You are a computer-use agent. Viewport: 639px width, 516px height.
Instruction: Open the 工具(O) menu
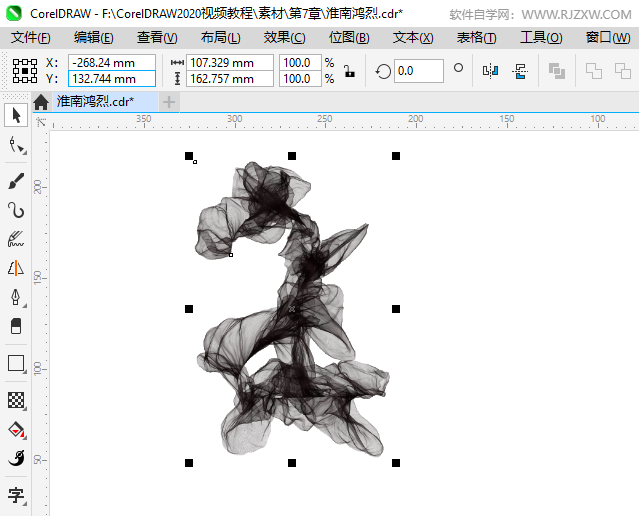click(541, 38)
